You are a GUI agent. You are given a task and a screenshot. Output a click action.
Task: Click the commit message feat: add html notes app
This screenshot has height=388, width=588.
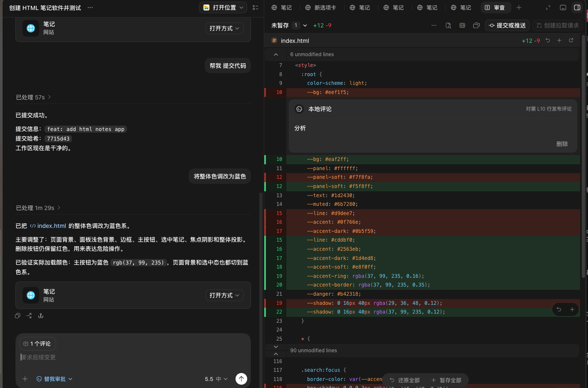coord(86,129)
